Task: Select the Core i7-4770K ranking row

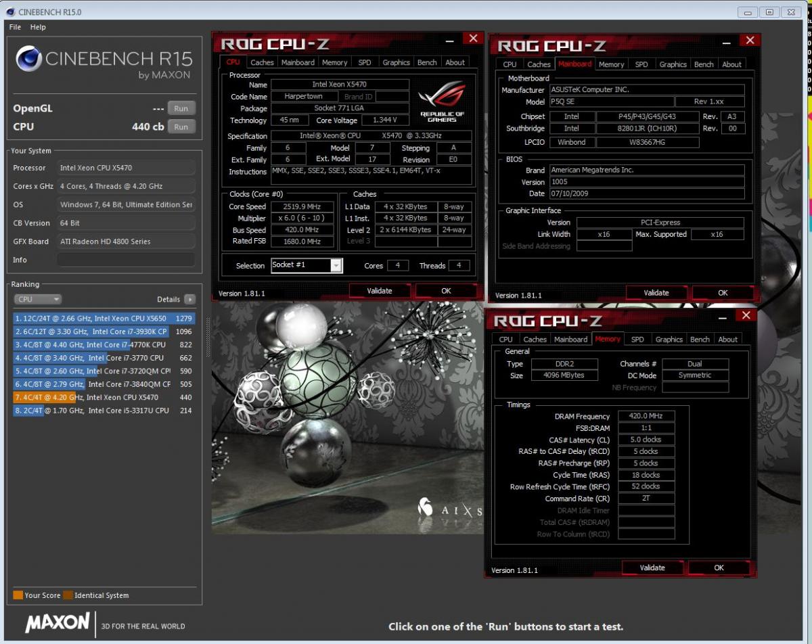Action: [x=104, y=344]
